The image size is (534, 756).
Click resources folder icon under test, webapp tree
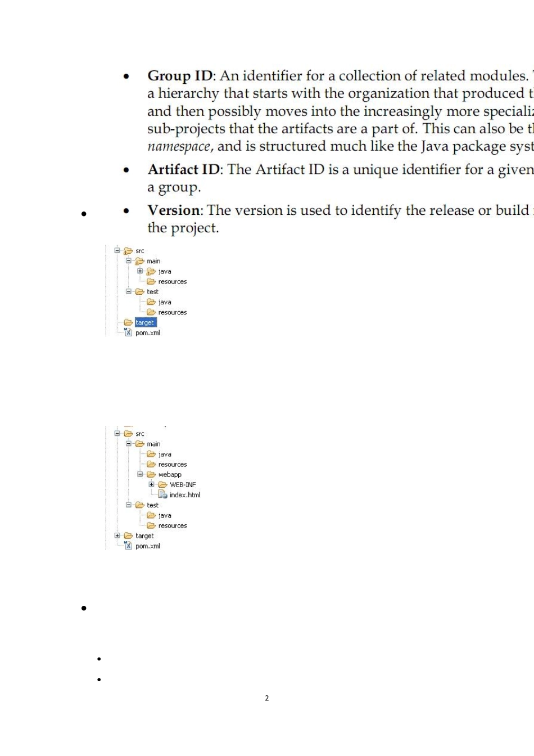[151, 525]
